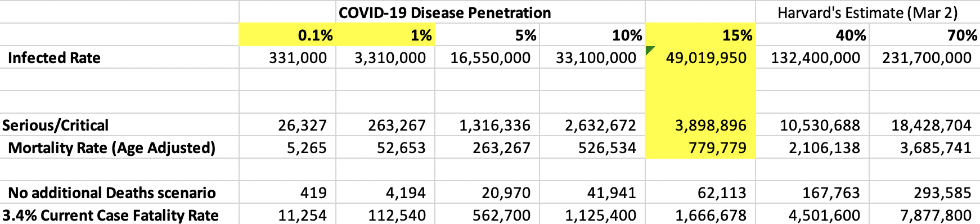Select the cell with 11,254

tap(287, 214)
